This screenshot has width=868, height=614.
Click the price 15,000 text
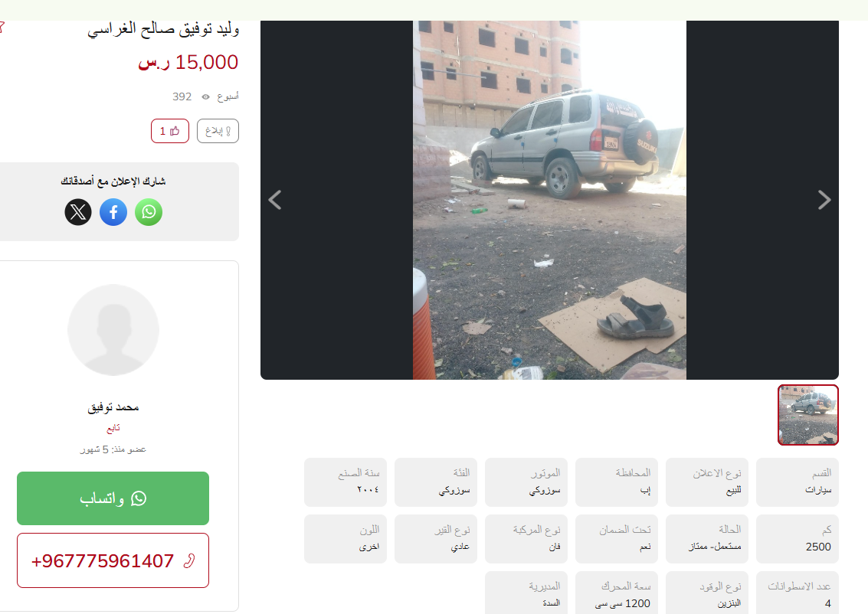[188, 63]
